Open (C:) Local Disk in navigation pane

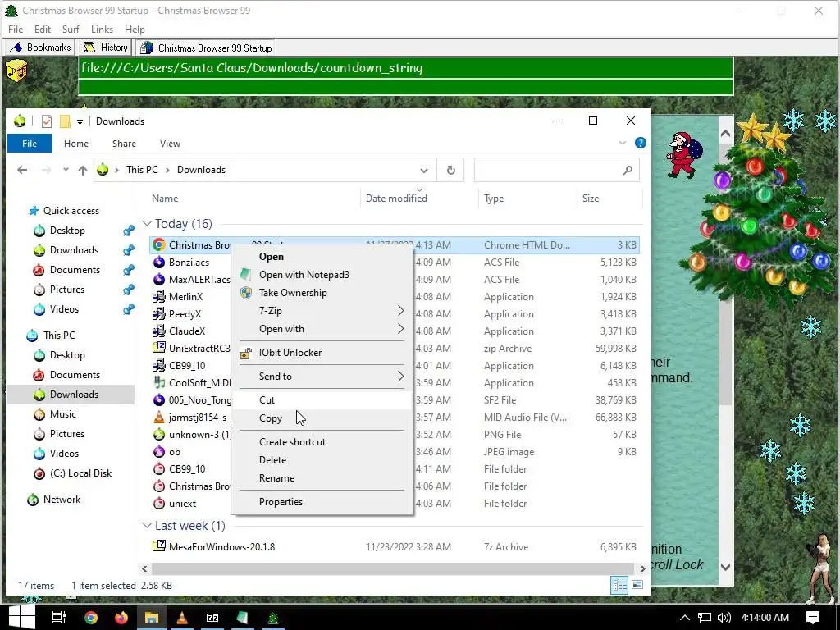80,473
